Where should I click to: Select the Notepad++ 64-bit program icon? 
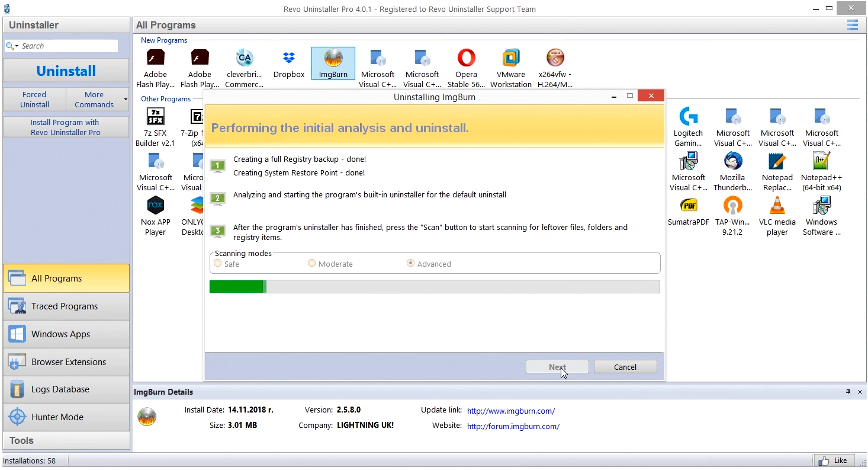(x=822, y=161)
